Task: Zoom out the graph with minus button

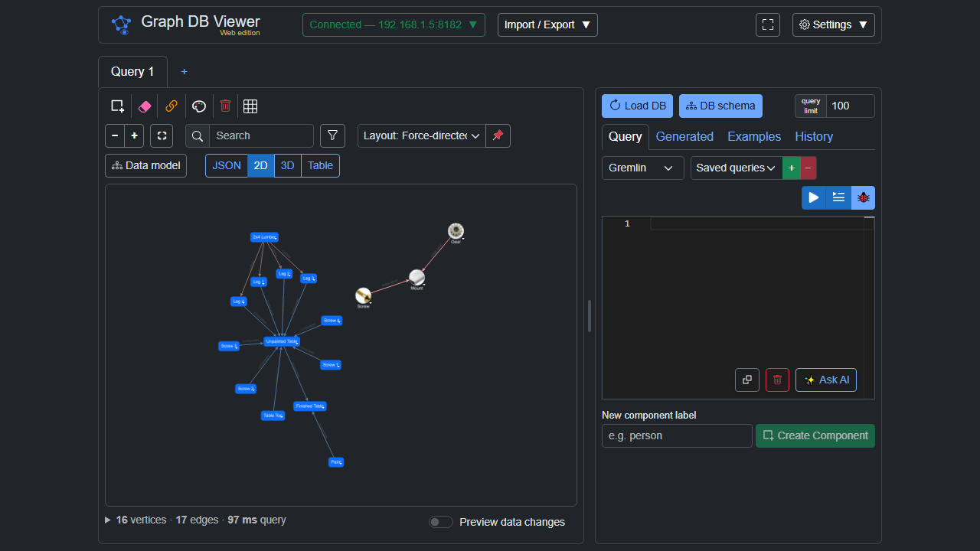Action: click(115, 135)
